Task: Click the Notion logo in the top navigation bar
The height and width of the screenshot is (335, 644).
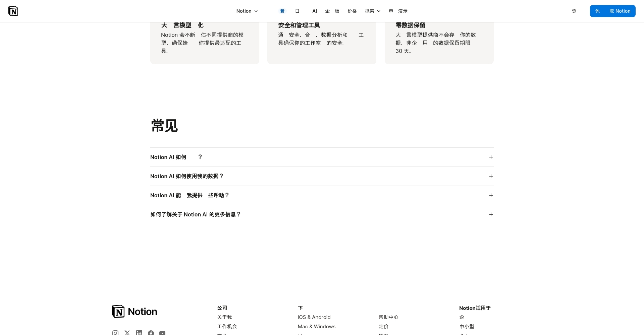Action: (x=13, y=11)
